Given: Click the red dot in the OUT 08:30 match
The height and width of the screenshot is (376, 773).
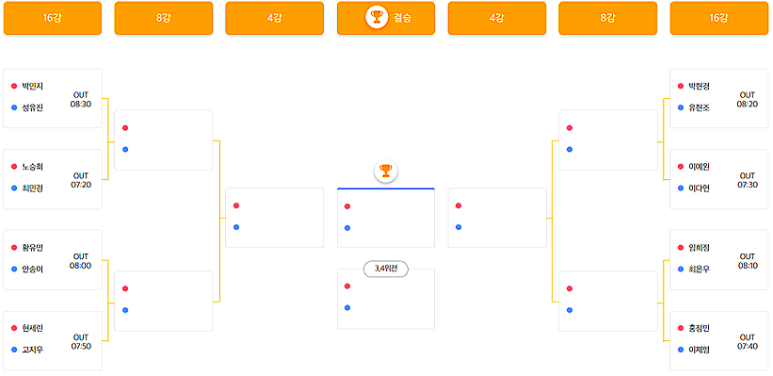Looking at the screenshot, I should 14,86.
